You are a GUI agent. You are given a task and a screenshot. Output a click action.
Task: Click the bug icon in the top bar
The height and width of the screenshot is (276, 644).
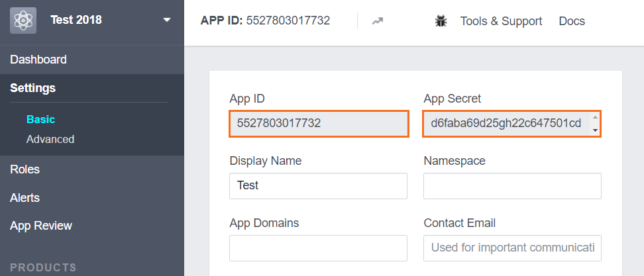point(441,21)
